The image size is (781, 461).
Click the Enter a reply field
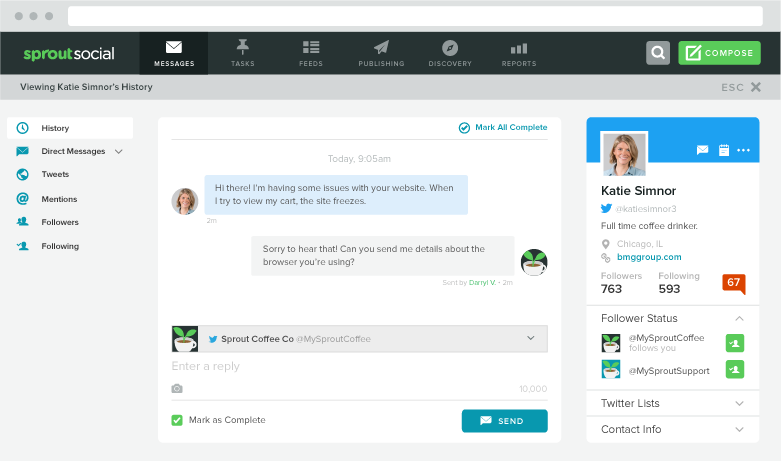360,366
